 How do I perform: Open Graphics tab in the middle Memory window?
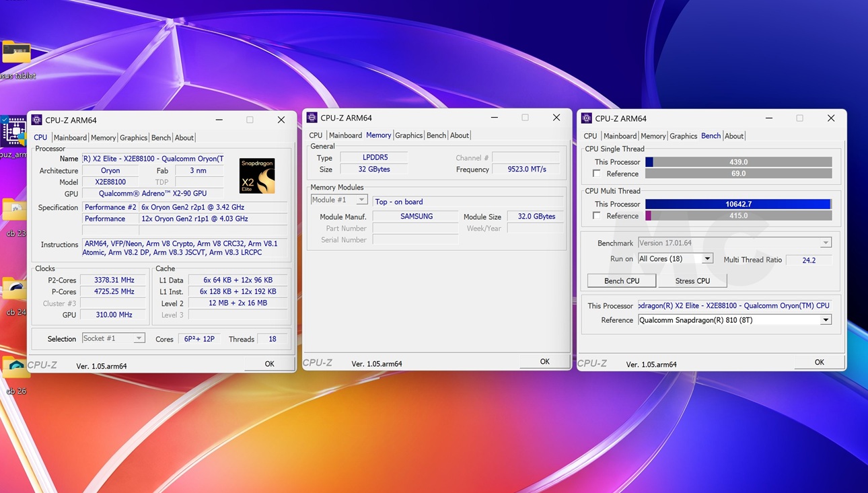pos(408,135)
